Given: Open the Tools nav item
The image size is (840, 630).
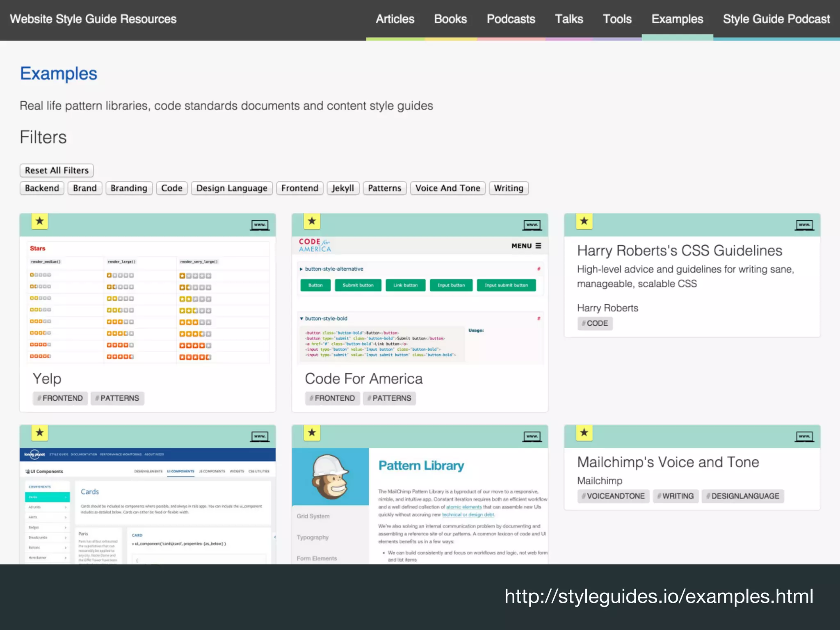Looking at the screenshot, I should pos(617,19).
